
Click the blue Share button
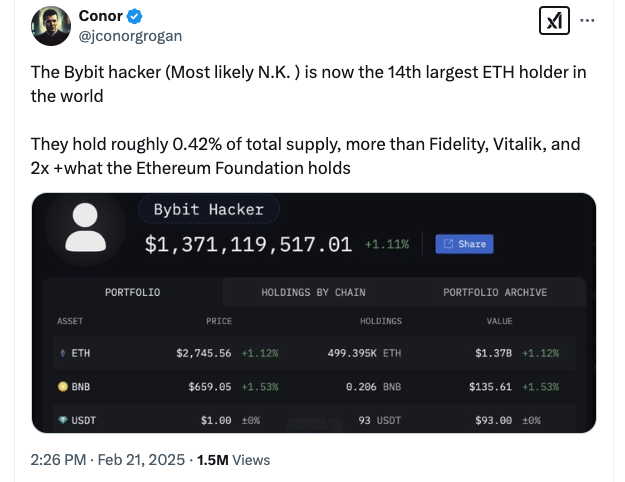[464, 244]
